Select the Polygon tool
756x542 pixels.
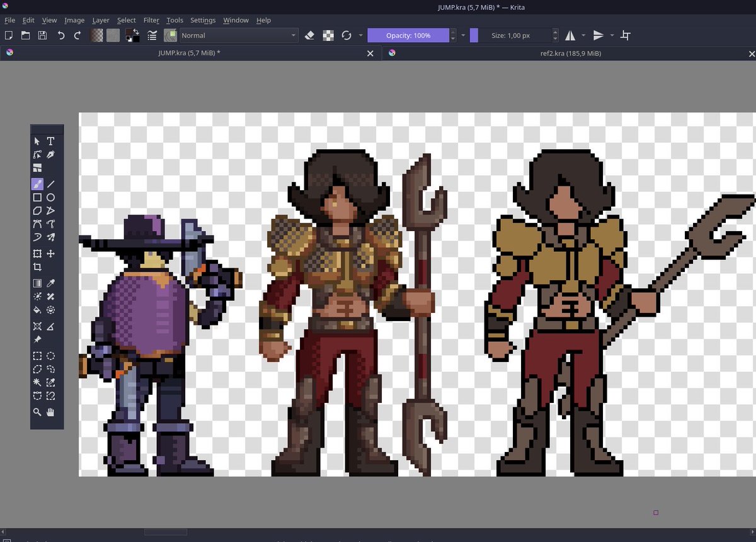[37, 210]
